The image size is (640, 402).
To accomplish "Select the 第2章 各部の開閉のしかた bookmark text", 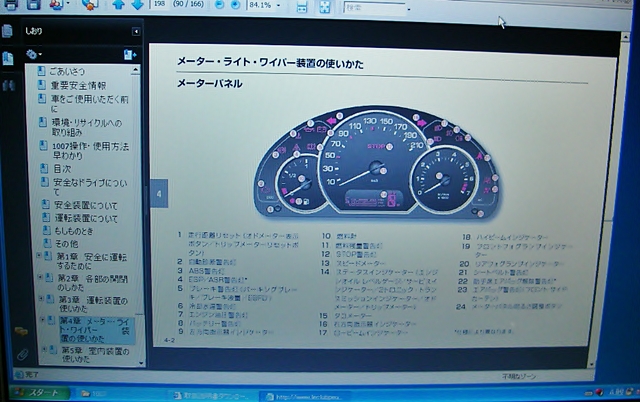I will click(93, 283).
